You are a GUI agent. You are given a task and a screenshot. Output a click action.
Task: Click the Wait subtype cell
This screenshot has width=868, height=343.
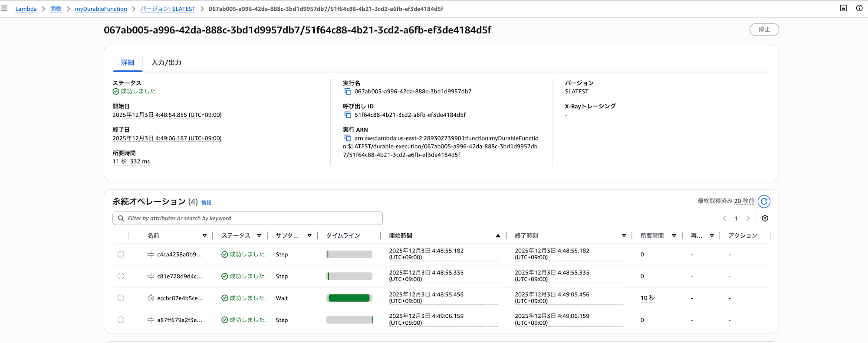(282, 298)
